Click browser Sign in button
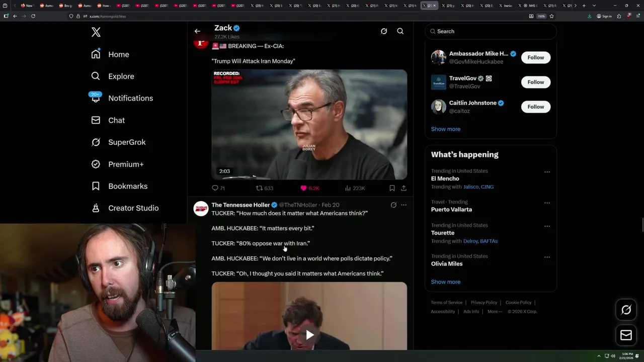The image size is (644, 362). [604, 16]
